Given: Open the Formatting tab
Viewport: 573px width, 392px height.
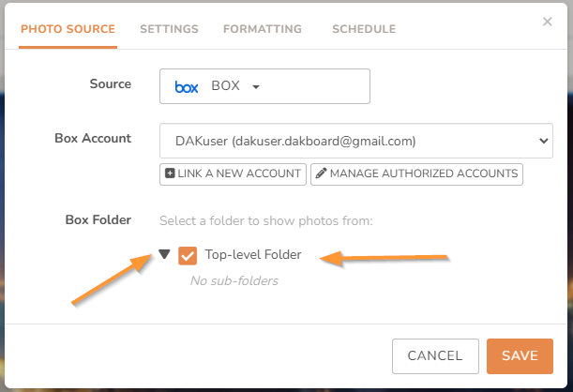Looking at the screenshot, I should tap(263, 29).
